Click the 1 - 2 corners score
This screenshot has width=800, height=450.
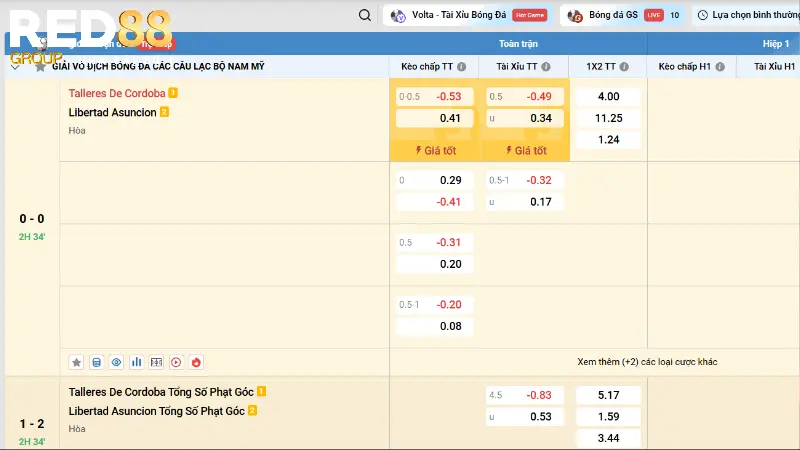pyautogui.click(x=32, y=424)
